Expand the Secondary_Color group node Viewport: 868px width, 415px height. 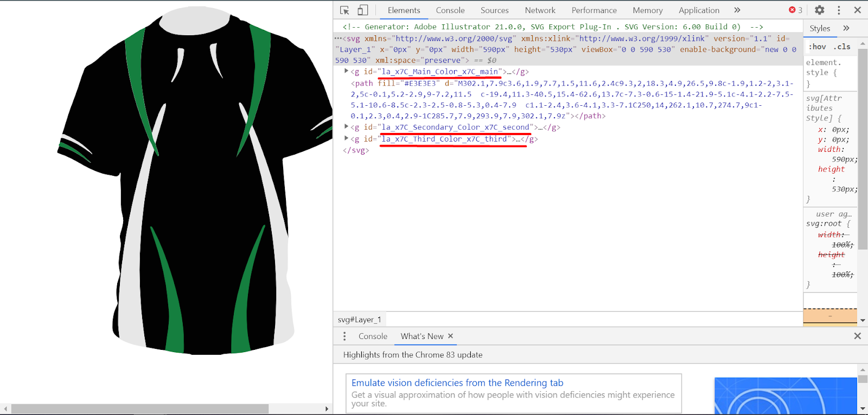tap(346, 126)
